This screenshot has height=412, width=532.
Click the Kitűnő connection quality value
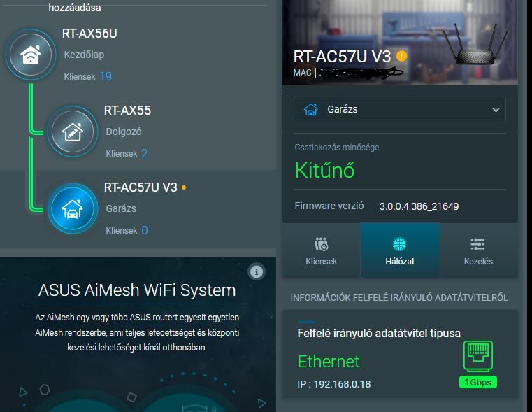tap(324, 170)
